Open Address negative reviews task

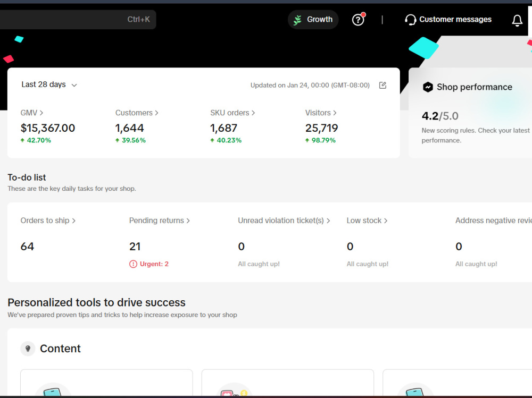(493, 221)
